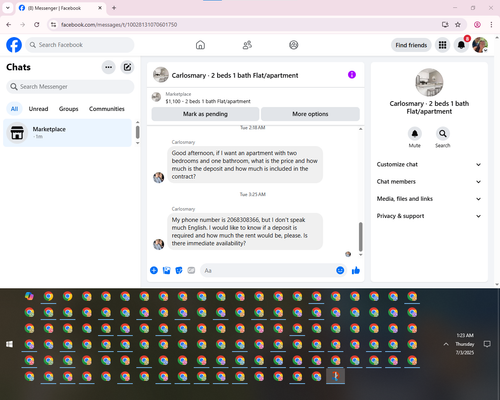Open the Windows Start menu
Viewport: 500px width, 400px height.
tap(9, 344)
